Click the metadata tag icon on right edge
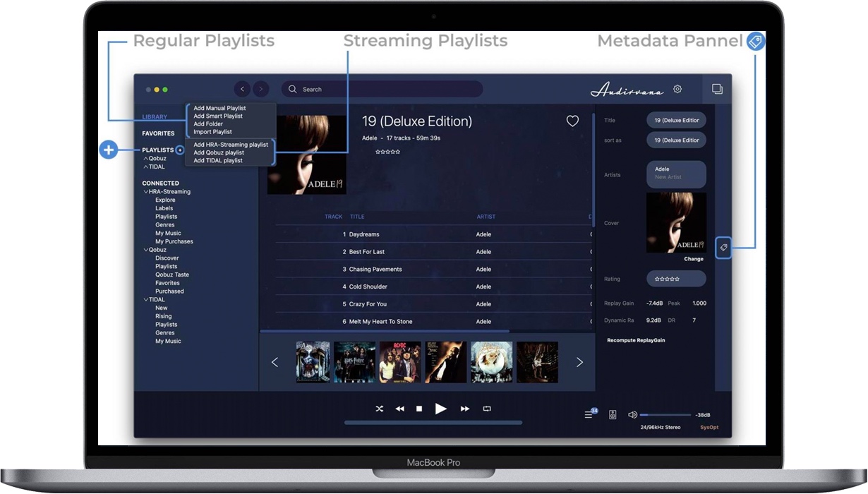The width and height of the screenshot is (868, 494). [723, 248]
